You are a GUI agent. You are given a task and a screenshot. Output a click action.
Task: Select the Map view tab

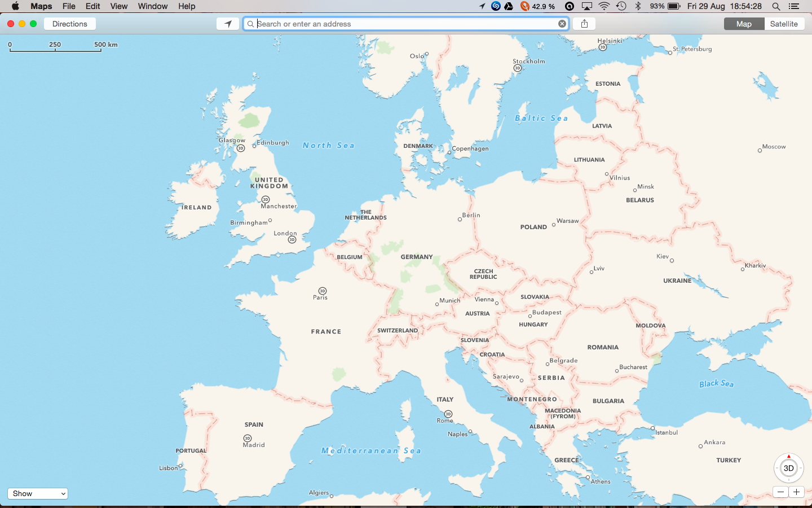(x=744, y=24)
